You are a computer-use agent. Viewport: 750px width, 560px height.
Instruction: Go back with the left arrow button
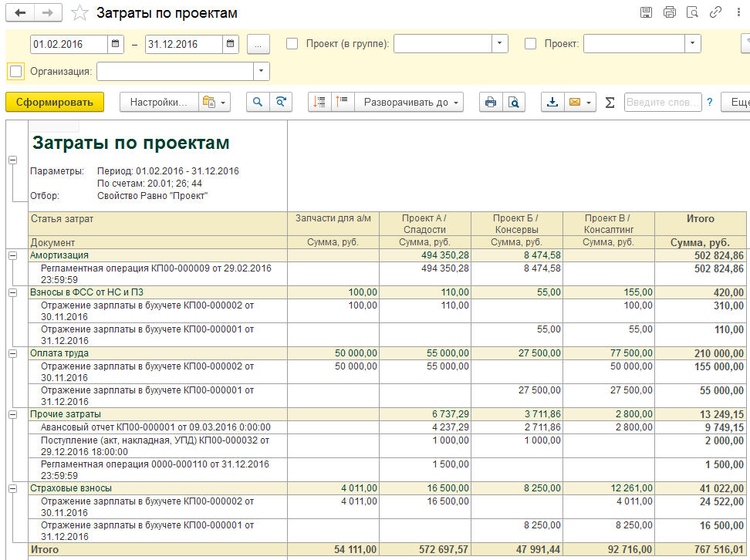coord(20,13)
